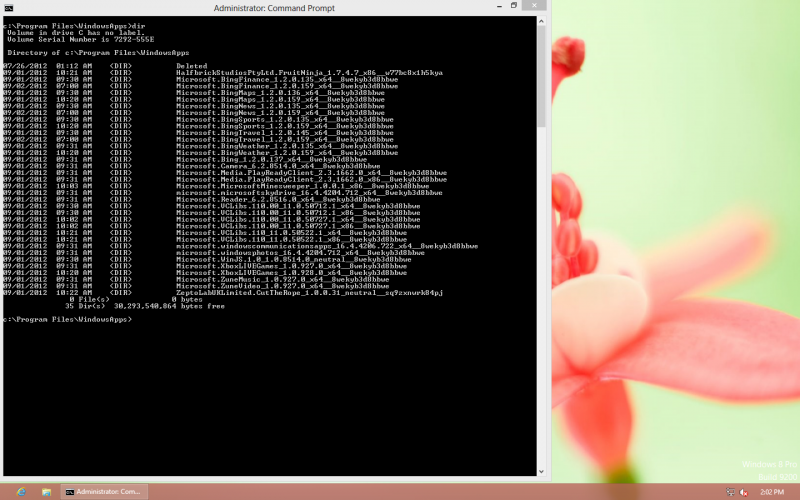Restore down the Command Prompt window

(514, 6)
